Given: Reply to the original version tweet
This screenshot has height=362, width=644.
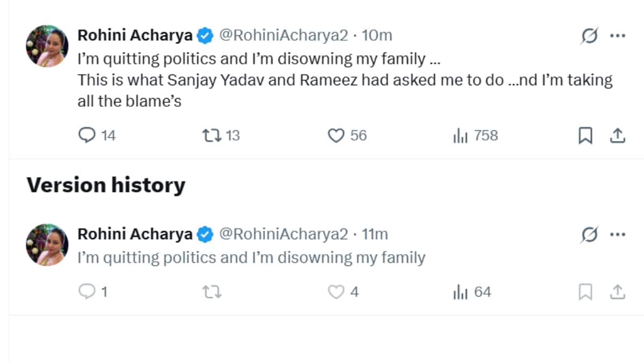Looking at the screenshot, I should 87,292.
